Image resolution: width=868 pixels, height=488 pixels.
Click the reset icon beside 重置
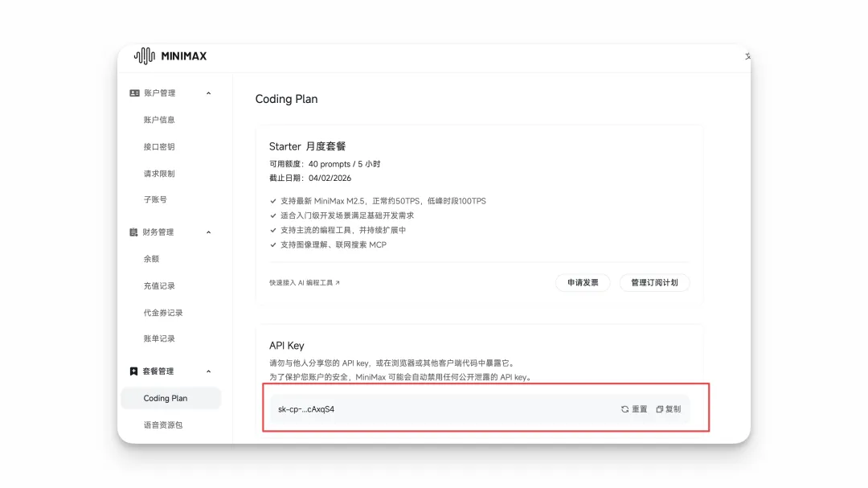pyautogui.click(x=624, y=409)
